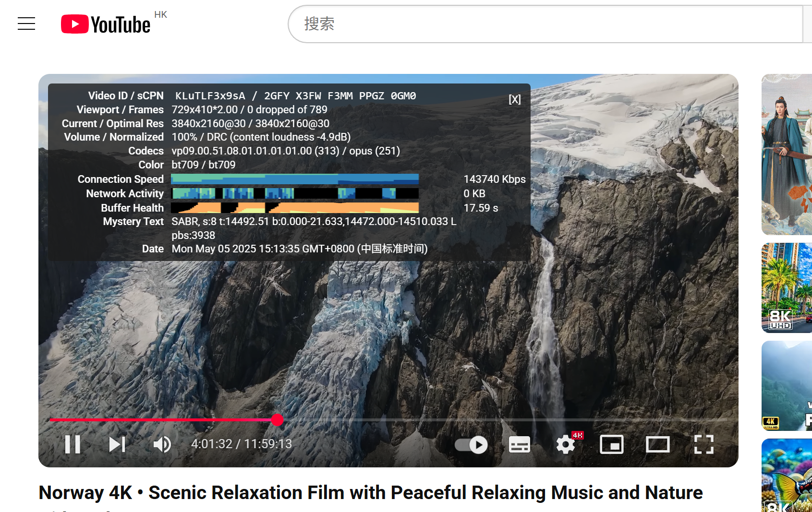Go to YouTube home via logo
Viewport: 812px width, 512px height.
pyautogui.click(x=106, y=24)
